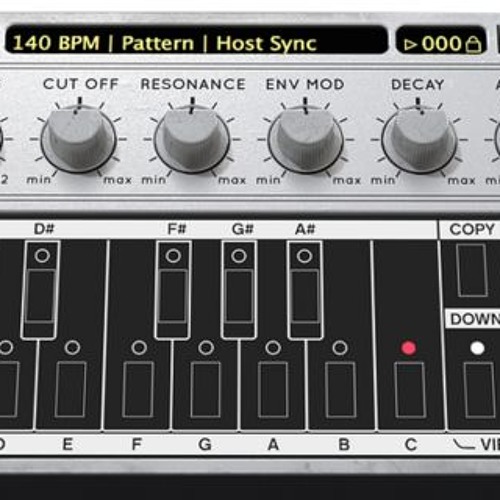Toggle the A# LED indicator

[304, 256]
